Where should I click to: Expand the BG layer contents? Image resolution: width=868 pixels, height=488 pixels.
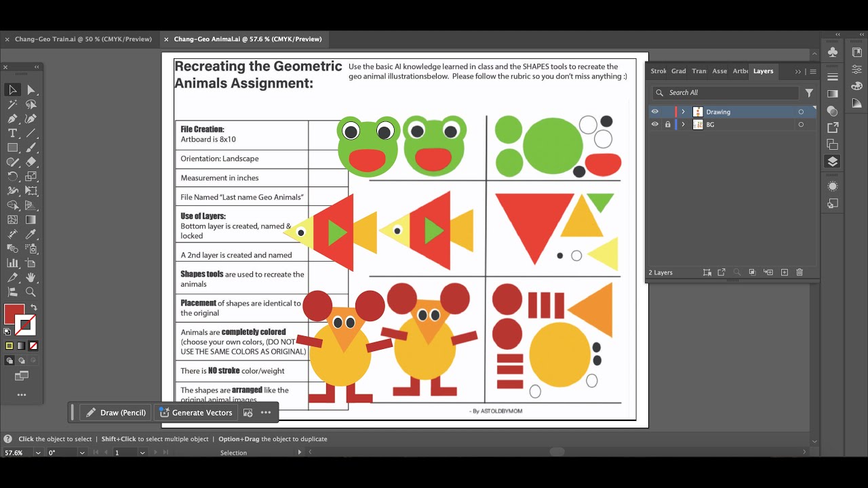[683, 125]
